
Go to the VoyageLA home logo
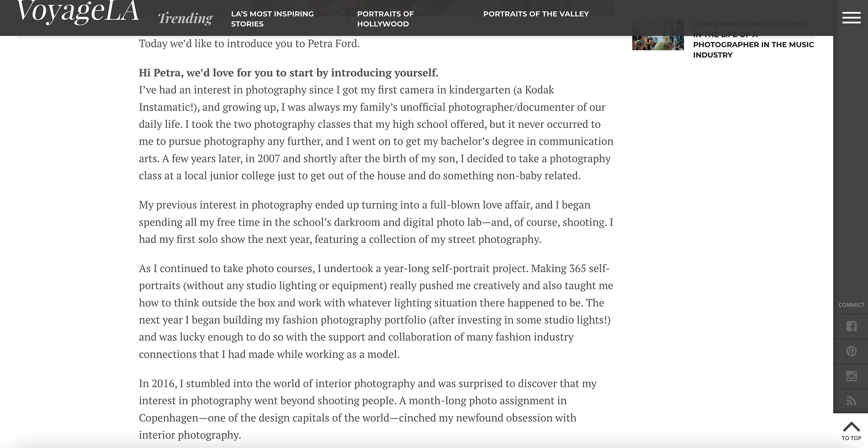click(x=78, y=12)
